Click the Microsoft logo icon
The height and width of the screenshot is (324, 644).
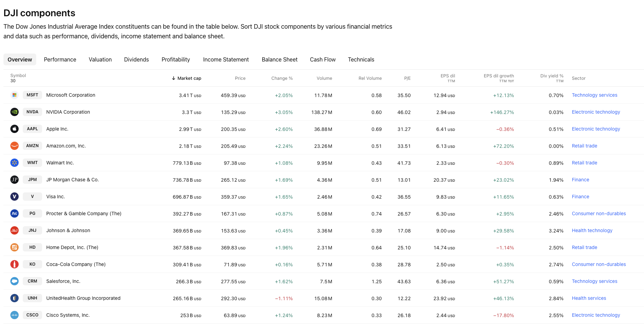(14, 95)
